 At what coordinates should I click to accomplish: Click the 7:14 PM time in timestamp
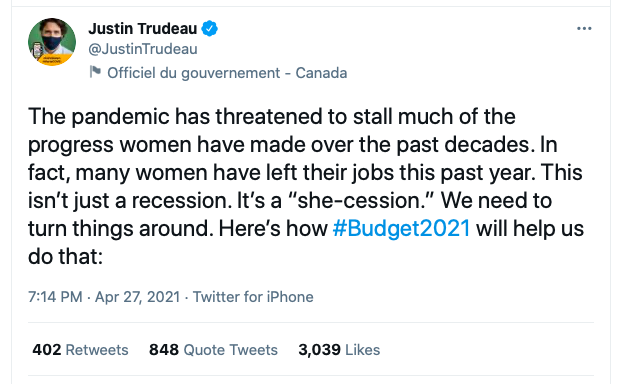coord(55,297)
